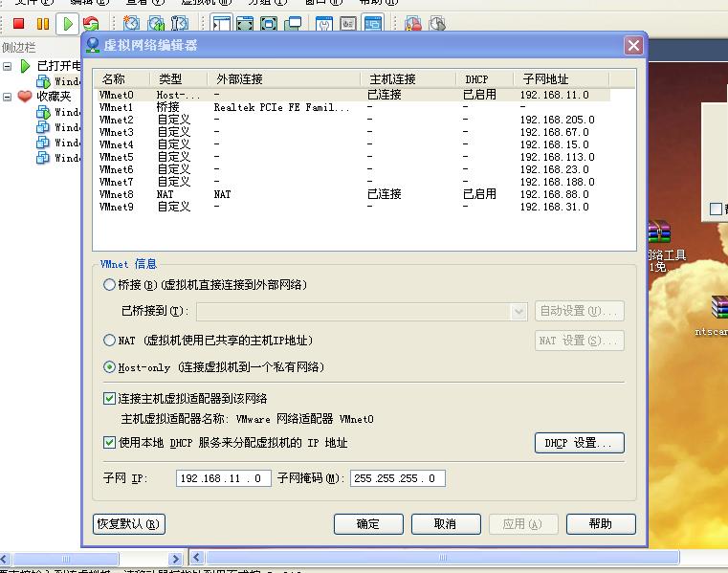
Task: Select the NAT shared host IP radio button
Action: (x=109, y=341)
